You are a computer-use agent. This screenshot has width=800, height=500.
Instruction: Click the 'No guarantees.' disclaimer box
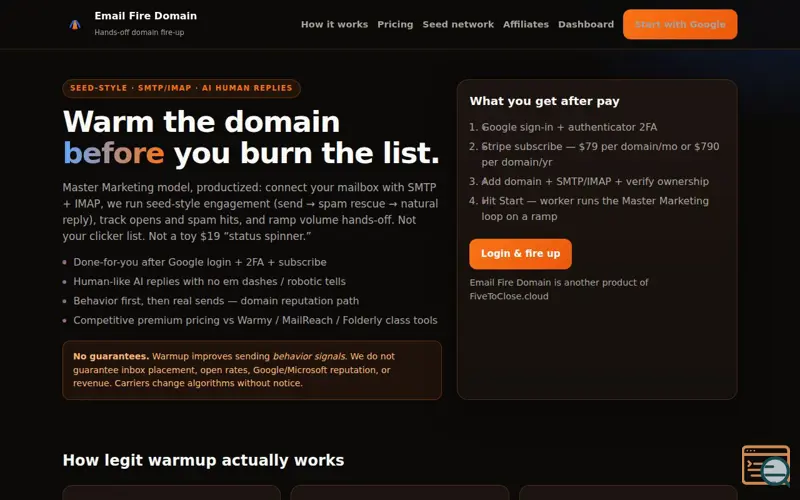click(252, 370)
